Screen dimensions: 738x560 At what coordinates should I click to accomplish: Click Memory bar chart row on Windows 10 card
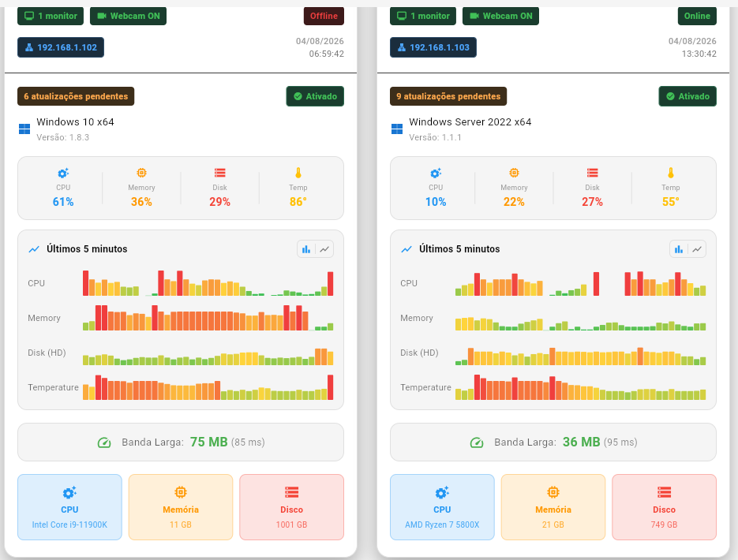(x=208, y=318)
